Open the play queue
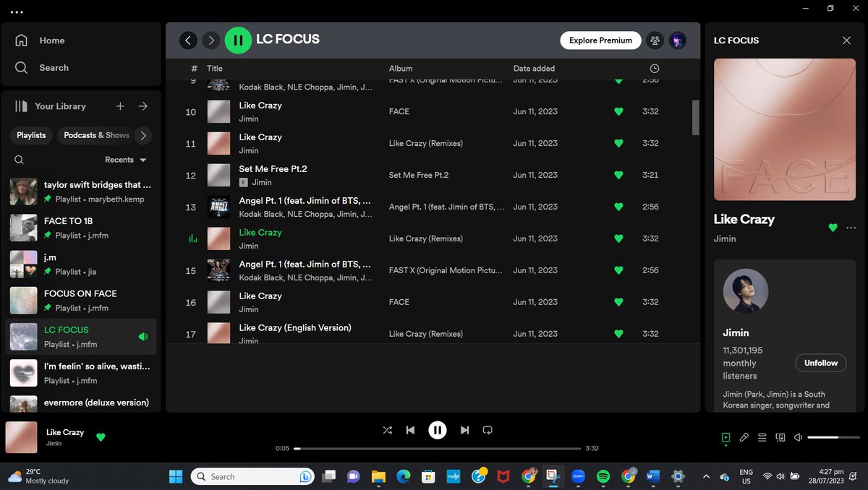Image resolution: width=868 pixels, height=490 pixels. [x=762, y=437]
